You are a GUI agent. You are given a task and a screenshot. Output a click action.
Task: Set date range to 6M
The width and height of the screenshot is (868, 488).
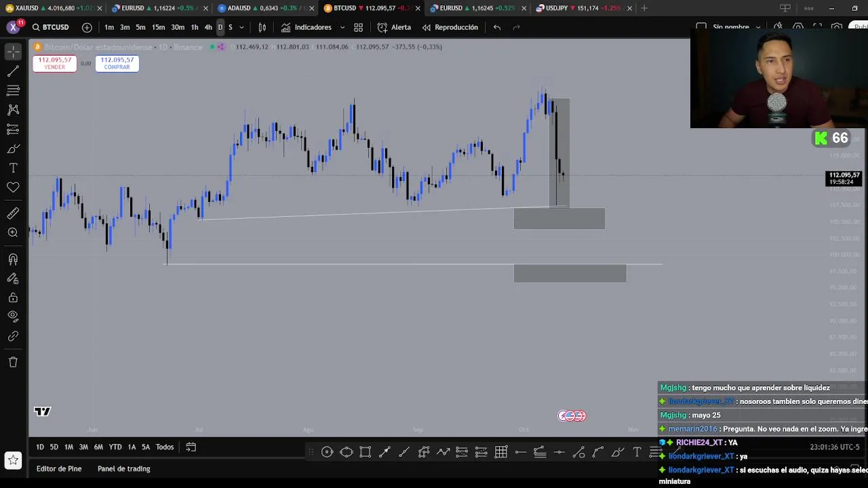click(x=98, y=447)
